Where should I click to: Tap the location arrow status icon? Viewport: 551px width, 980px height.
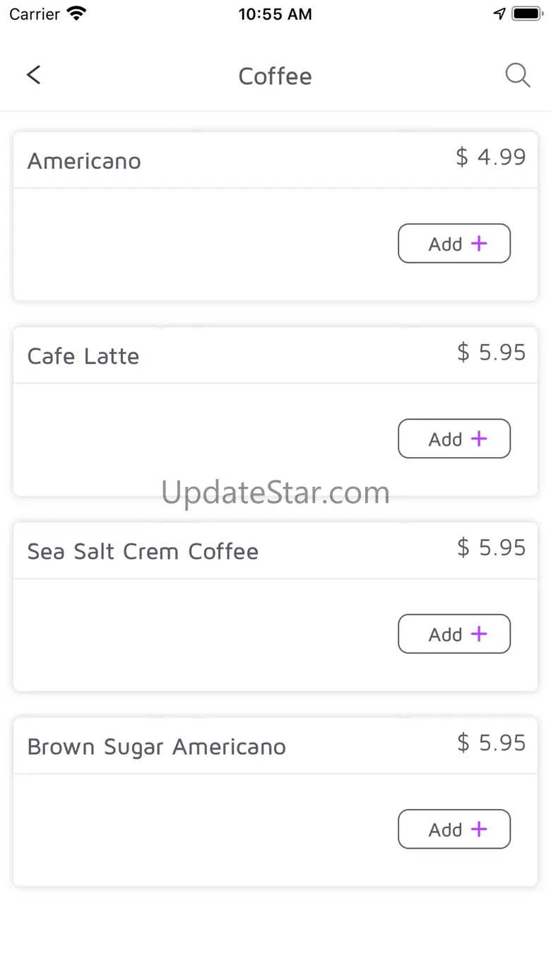(499, 13)
